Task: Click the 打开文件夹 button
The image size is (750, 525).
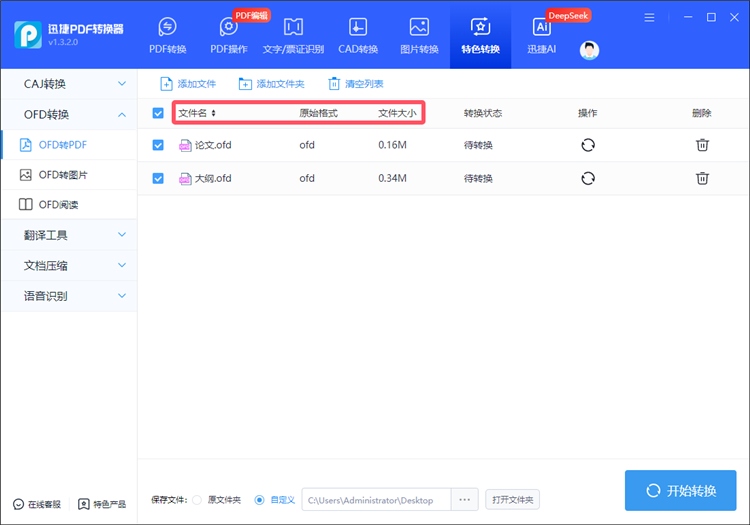Action: (x=512, y=500)
